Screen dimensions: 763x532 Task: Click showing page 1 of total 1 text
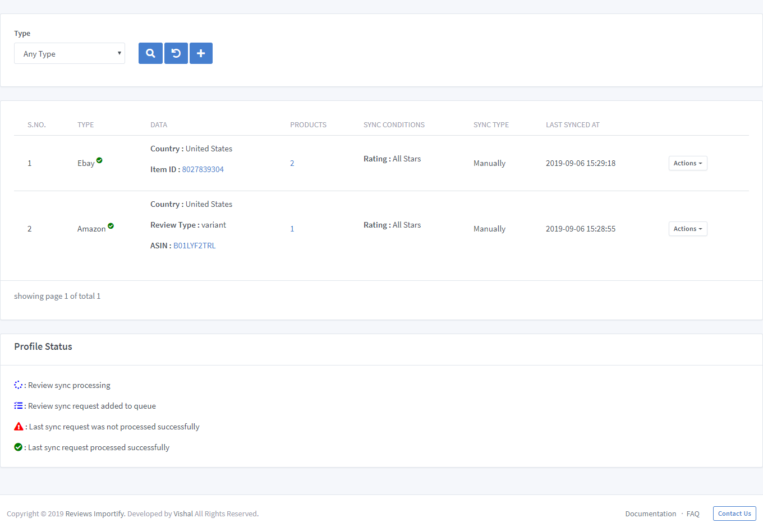(57, 296)
